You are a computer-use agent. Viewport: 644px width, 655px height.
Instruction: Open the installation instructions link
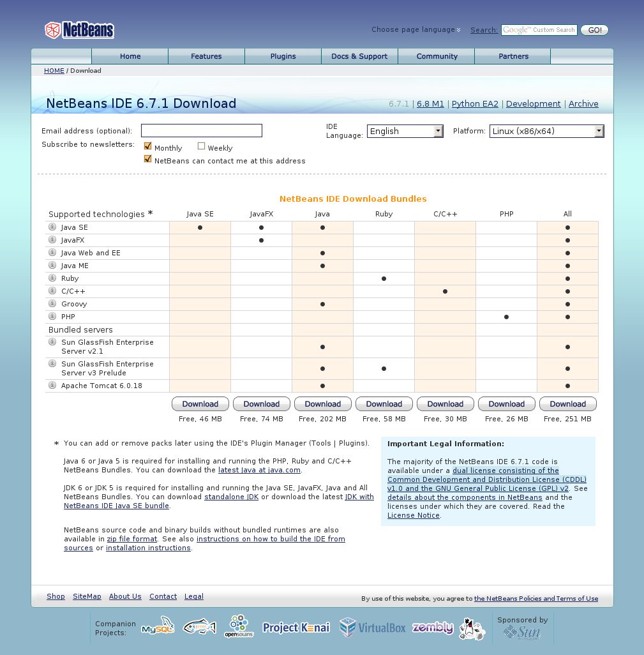click(x=148, y=548)
